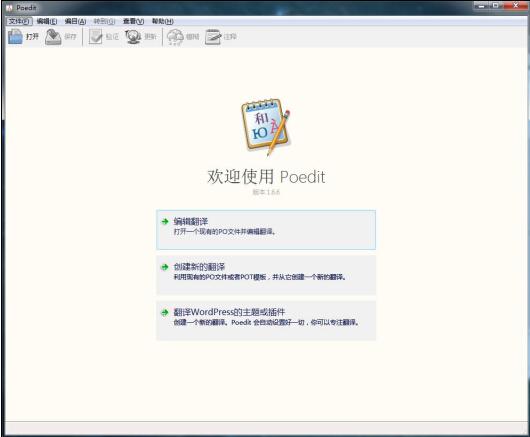The image size is (530, 437).
Task: Click the large Poedit notebook welcome logo
Action: click(266, 127)
